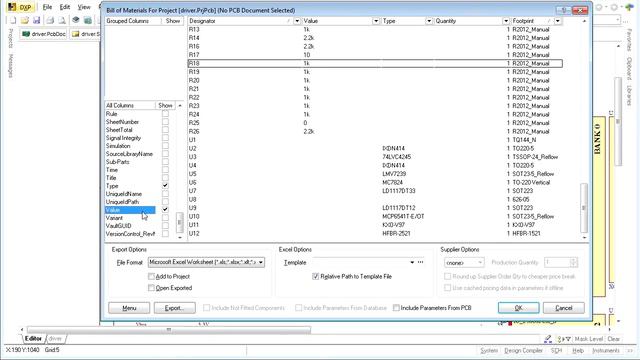Select the R25 row with value 0

pyautogui.click(x=375, y=123)
